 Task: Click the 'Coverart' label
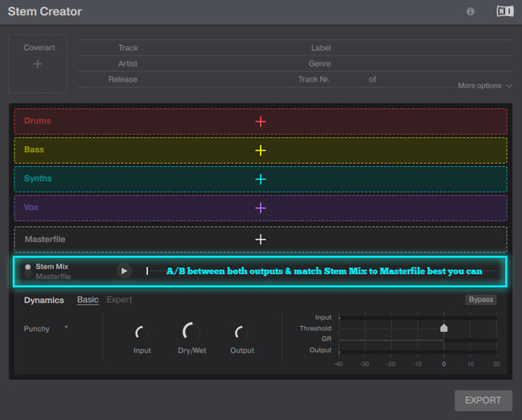click(x=39, y=47)
